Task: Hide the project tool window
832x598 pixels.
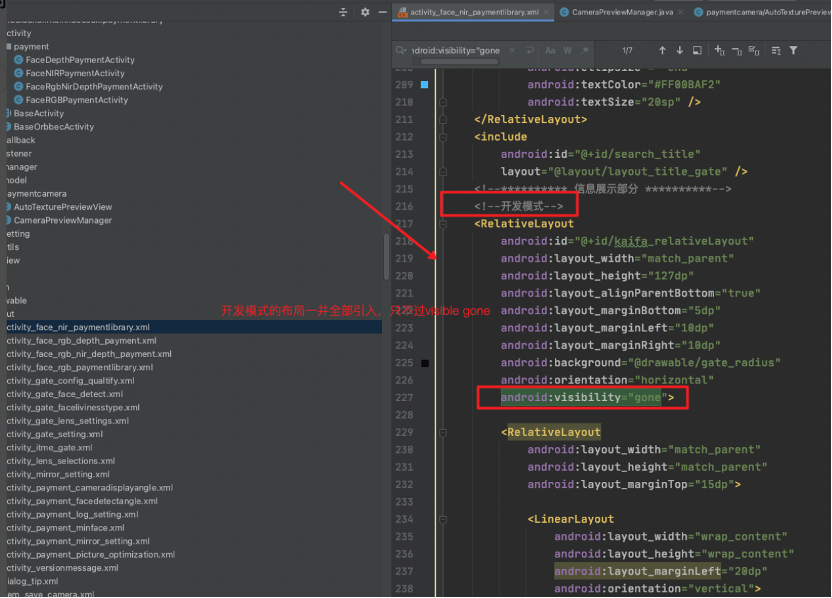Action: 383,12
